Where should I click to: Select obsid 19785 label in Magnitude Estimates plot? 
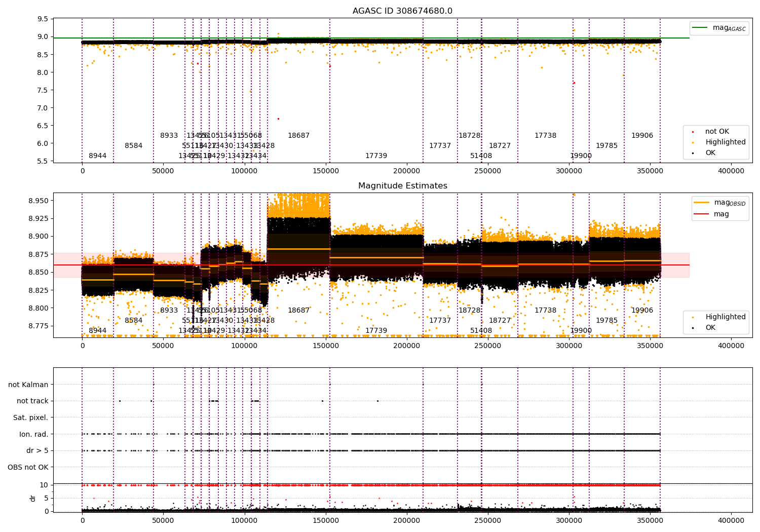click(x=606, y=320)
